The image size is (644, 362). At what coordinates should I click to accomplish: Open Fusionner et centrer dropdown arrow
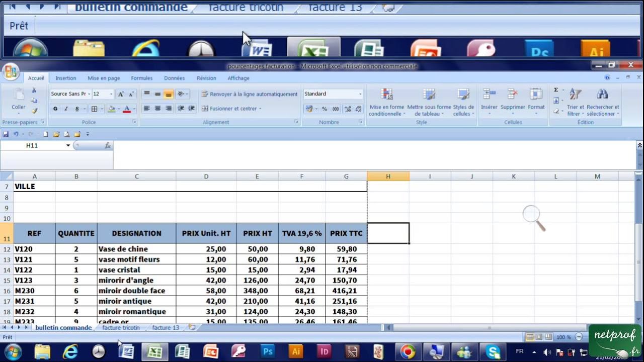[260, 109]
